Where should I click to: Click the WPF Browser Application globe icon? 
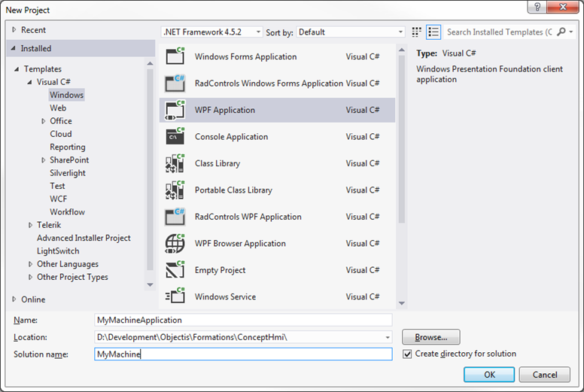[175, 244]
